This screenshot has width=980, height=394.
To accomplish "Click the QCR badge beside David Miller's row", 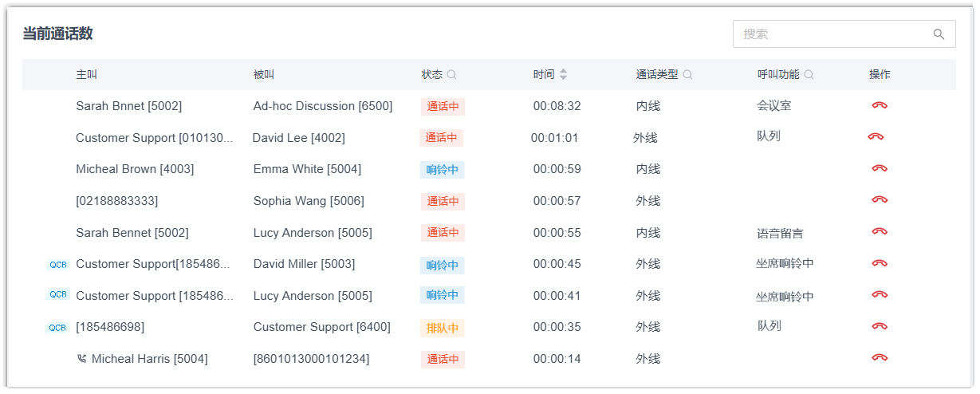I will [x=58, y=264].
